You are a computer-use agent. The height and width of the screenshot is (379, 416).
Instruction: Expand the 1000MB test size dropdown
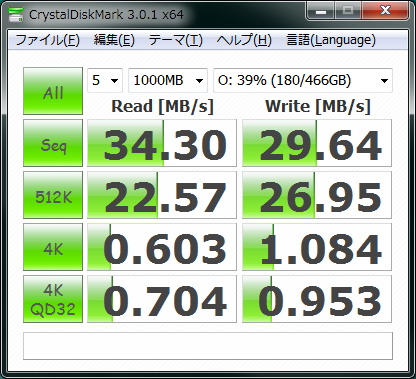coord(168,80)
